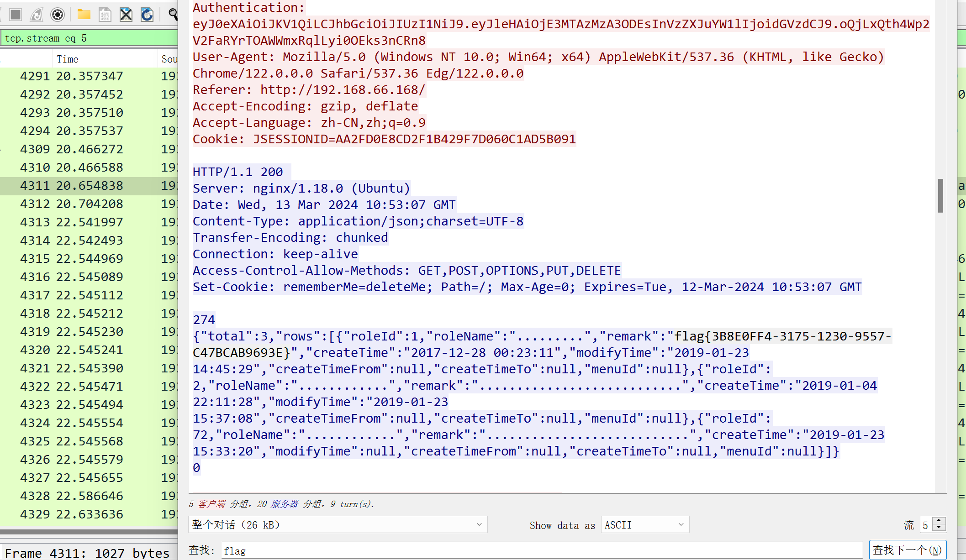966x560 pixels.
Task: Open the conversation selector '整个对话 (26 kB)' dropdown
Action: [x=338, y=524]
